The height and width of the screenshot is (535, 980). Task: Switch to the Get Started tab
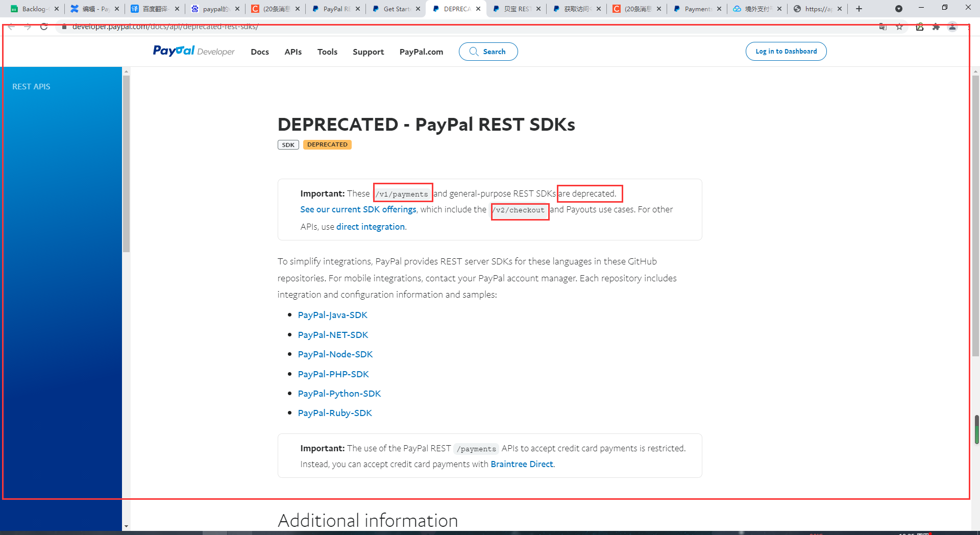click(395, 9)
